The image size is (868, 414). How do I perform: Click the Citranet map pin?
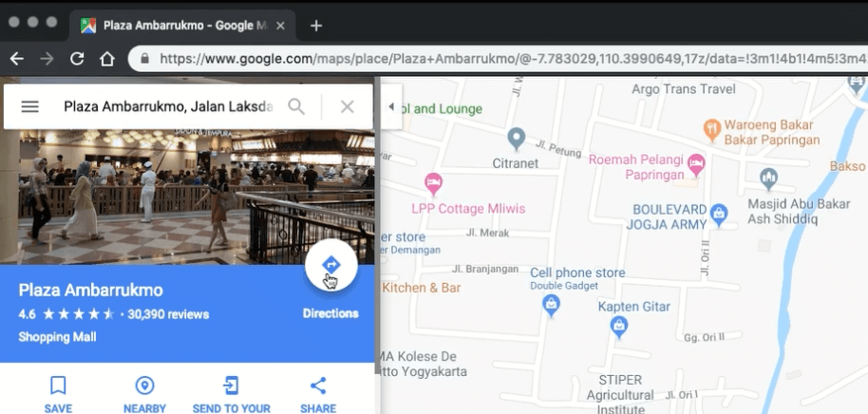(516, 139)
